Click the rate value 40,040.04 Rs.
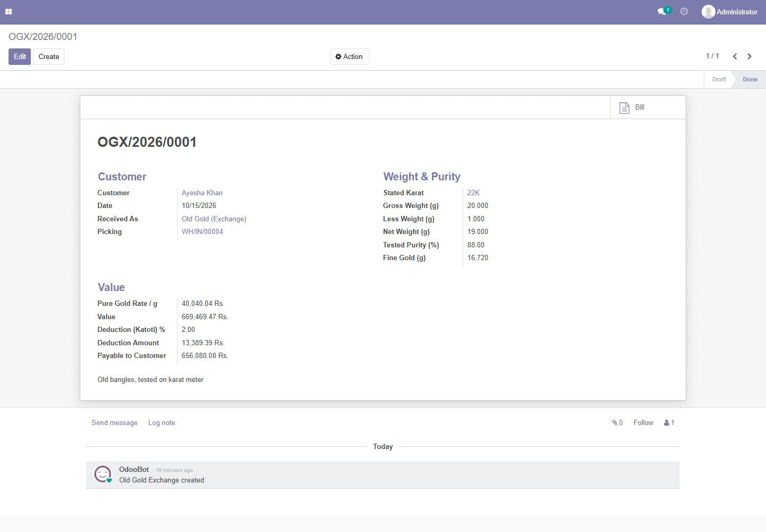766x532 pixels. point(203,304)
